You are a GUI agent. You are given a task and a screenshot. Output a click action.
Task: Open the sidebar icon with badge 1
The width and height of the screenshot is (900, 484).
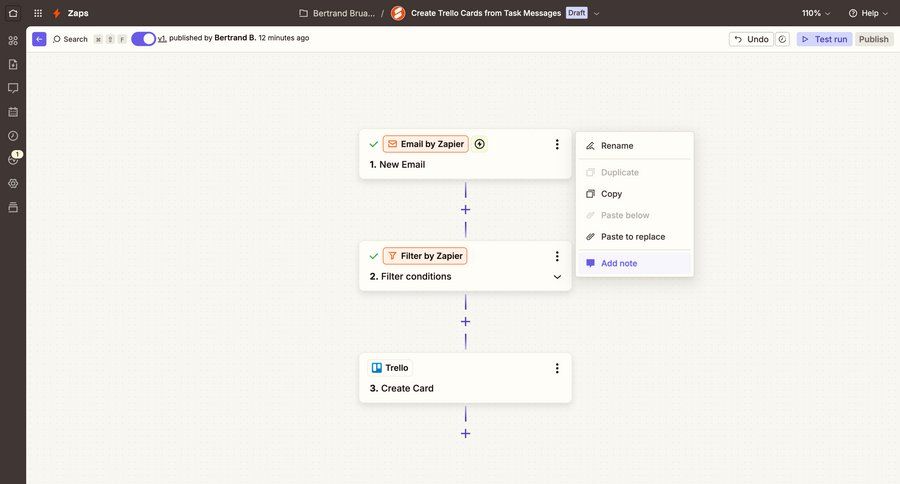pyautogui.click(x=13, y=159)
